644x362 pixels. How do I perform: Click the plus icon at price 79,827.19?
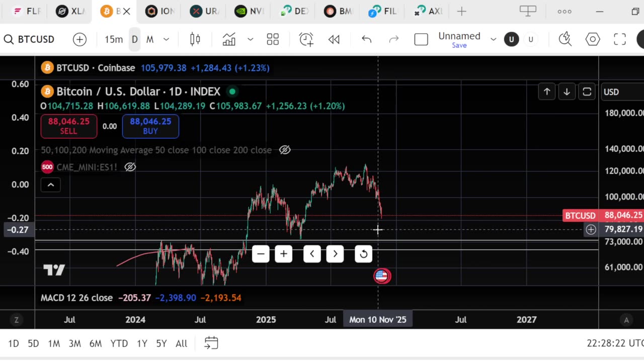pyautogui.click(x=591, y=230)
